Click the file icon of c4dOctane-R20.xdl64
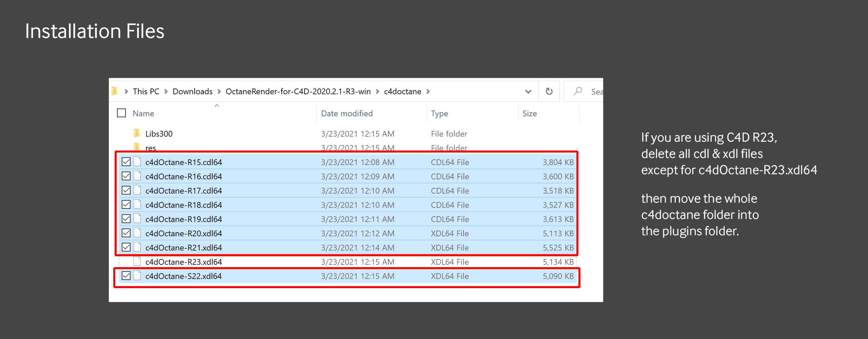The width and height of the screenshot is (868, 339). (x=137, y=233)
